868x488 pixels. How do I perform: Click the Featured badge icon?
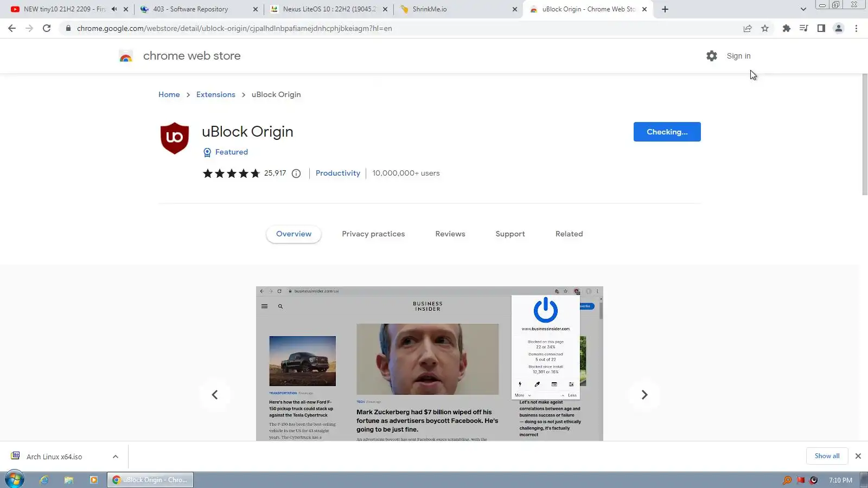(207, 152)
